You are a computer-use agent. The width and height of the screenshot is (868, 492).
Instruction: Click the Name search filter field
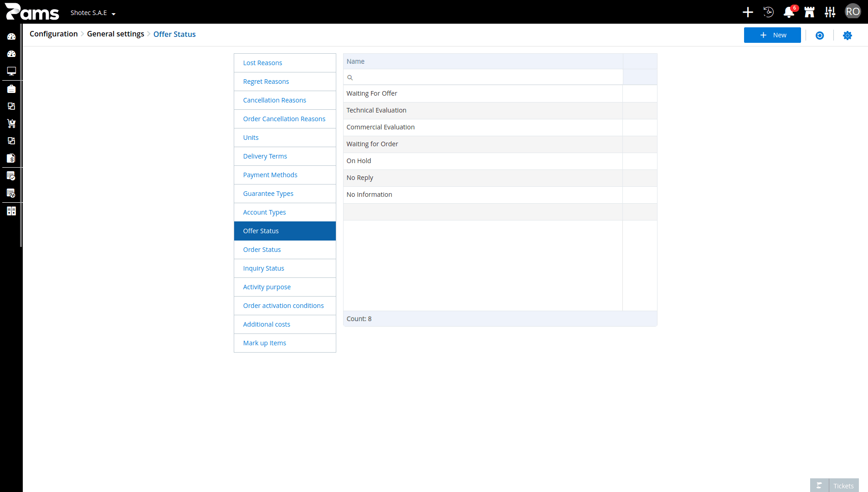(483, 77)
